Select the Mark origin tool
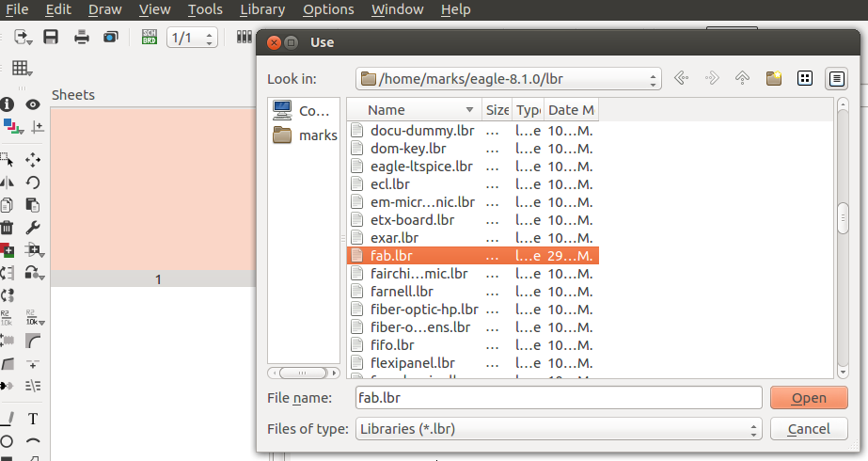 click(x=37, y=127)
